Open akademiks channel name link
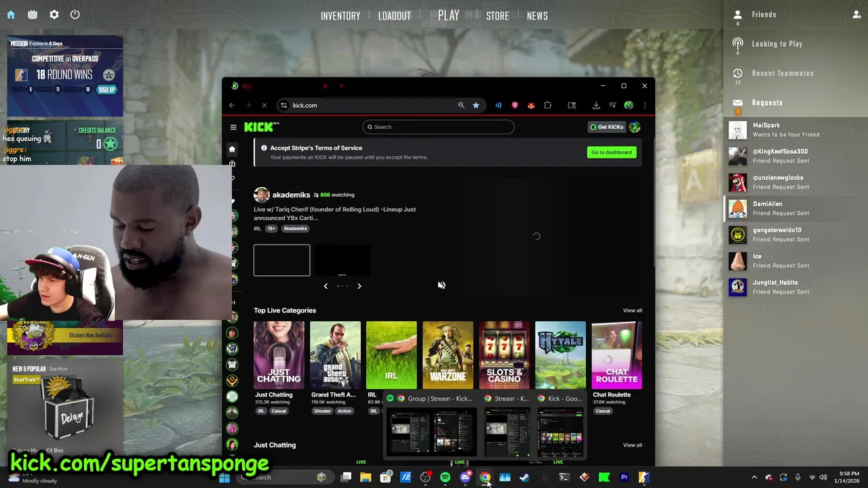This screenshot has height=488, width=868. tap(291, 195)
